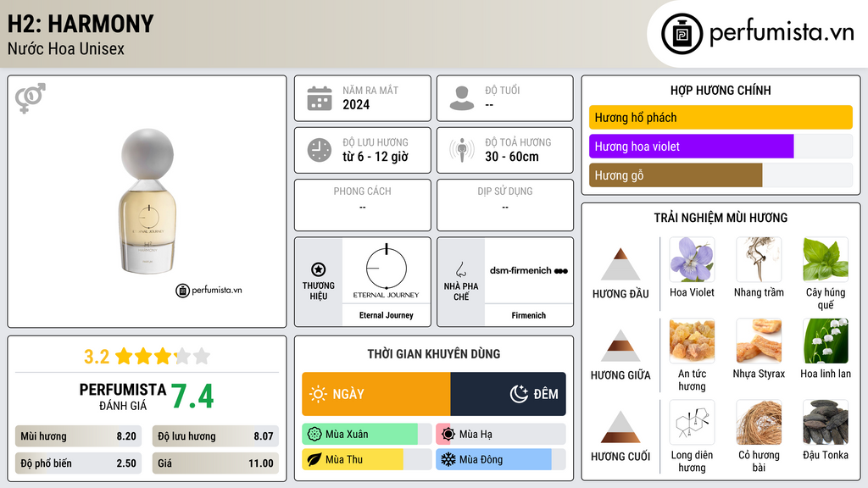Image resolution: width=868 pixels, height=488 pixels.
Task: Click the Mùa Đông season bar
Action: point(501,460)
